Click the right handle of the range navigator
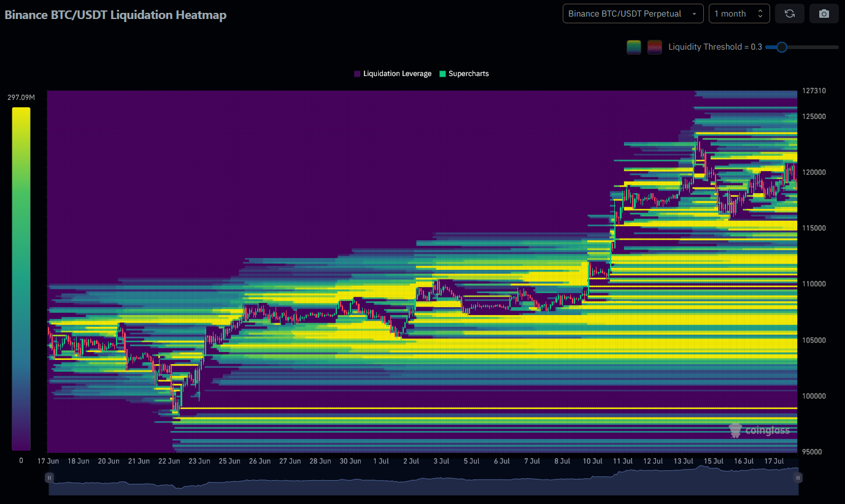845x504 pixels. coord(798,478)
